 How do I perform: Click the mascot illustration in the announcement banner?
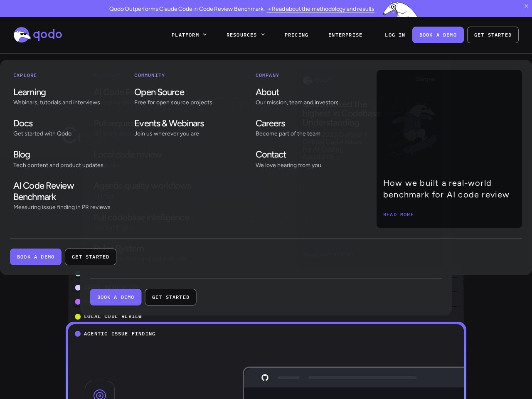tap(399, 9)
